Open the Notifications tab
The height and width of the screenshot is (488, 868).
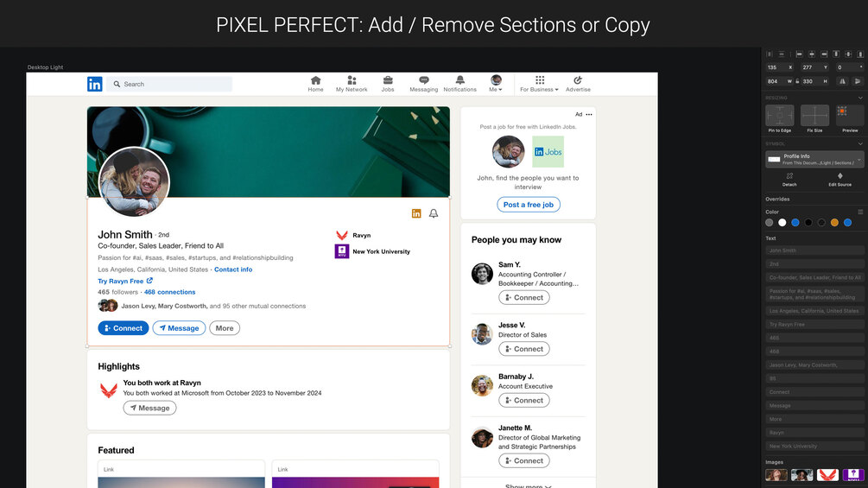tap(459, 84)
